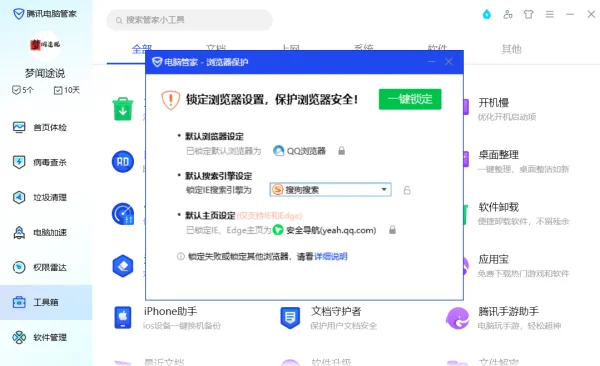This screenshot has height=366, width=600.
Task: Open the AD blocker tool icon
Action: click(123, 162)
